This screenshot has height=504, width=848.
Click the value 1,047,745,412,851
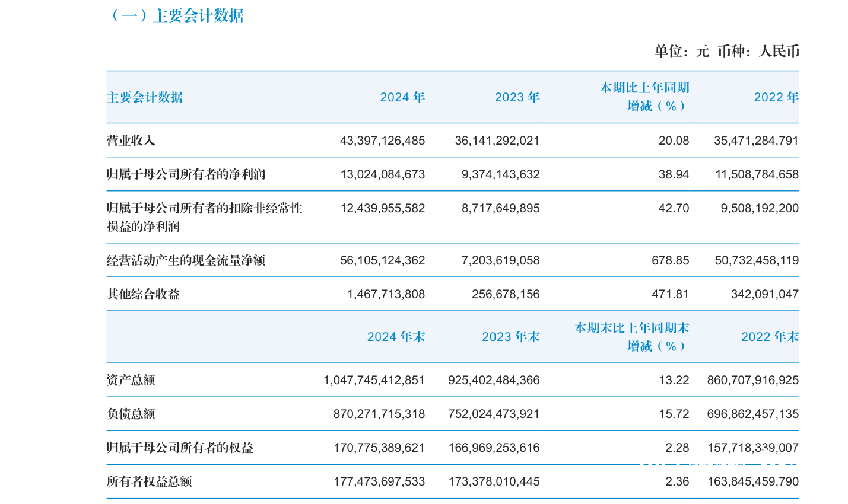[x=374, y=380]
